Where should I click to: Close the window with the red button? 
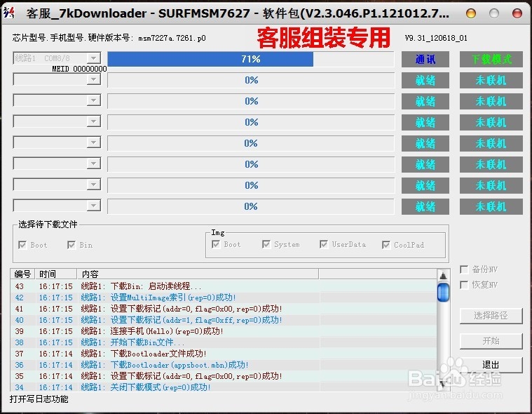517,13
